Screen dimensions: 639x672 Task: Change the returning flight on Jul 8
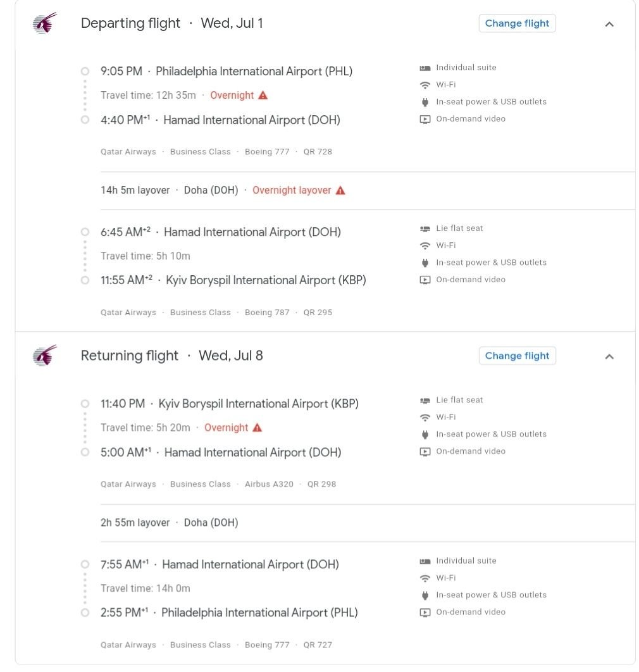(x=517, y=356)
